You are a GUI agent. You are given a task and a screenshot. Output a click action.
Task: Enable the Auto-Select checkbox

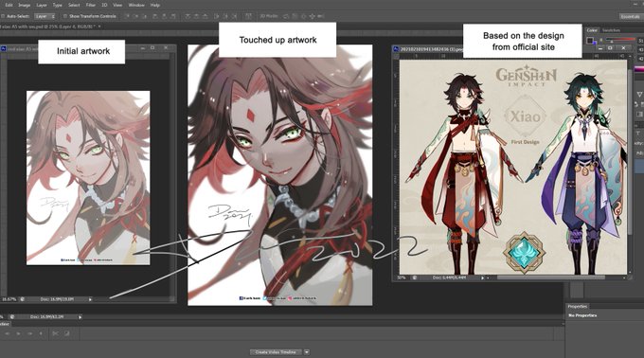click(x=3, y=16)
